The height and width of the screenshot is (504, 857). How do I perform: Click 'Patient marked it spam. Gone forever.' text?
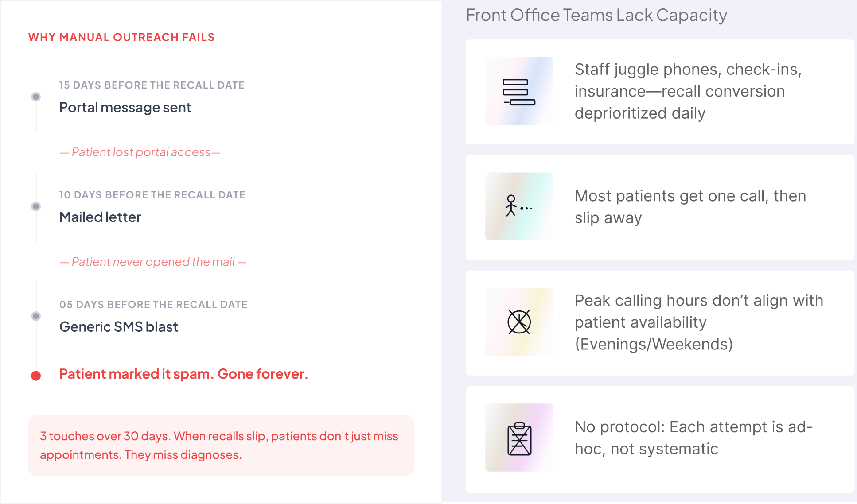(183, 374)
